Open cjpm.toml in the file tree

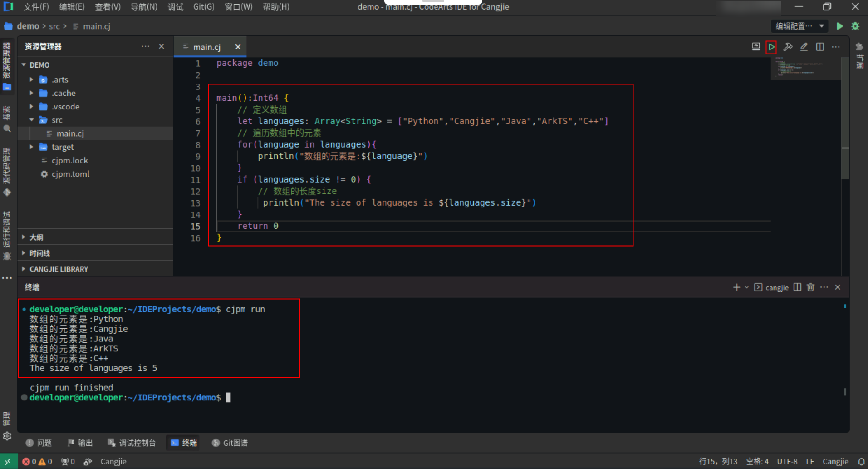(x=95, y=174)
